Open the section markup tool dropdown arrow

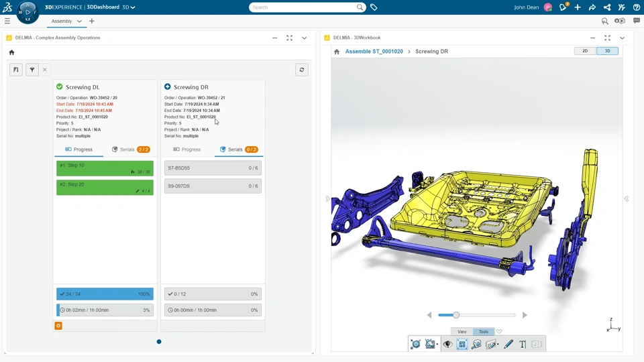click(498, 345)
